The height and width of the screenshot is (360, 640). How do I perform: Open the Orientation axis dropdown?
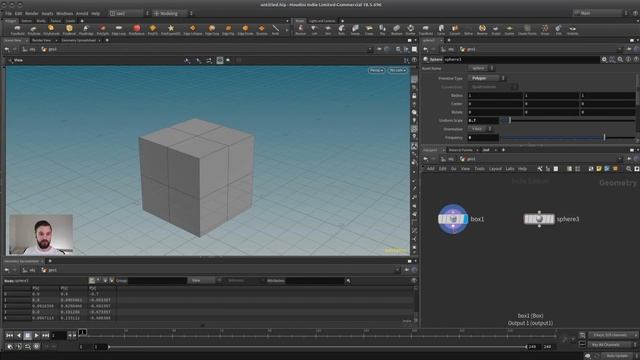[x=480, y=129]
